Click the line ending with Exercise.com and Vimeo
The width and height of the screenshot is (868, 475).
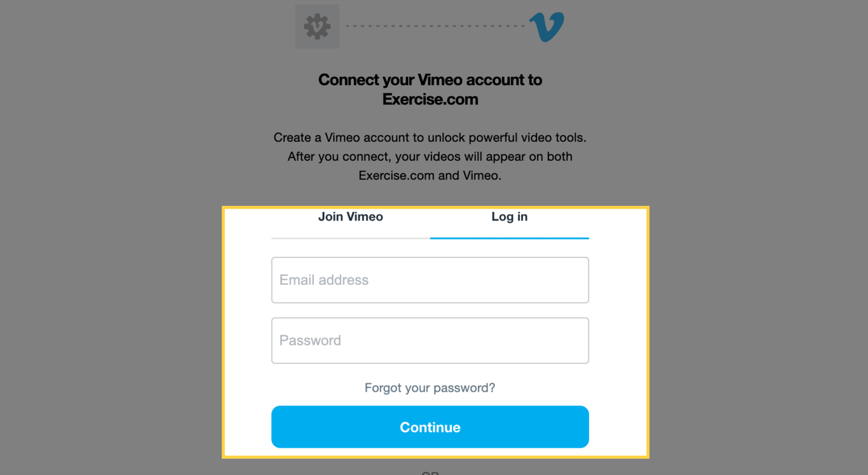[x=430, y=176]
